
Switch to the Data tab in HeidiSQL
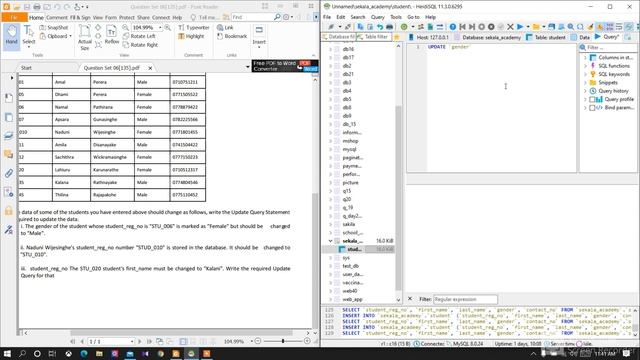(x=581, y=37)
